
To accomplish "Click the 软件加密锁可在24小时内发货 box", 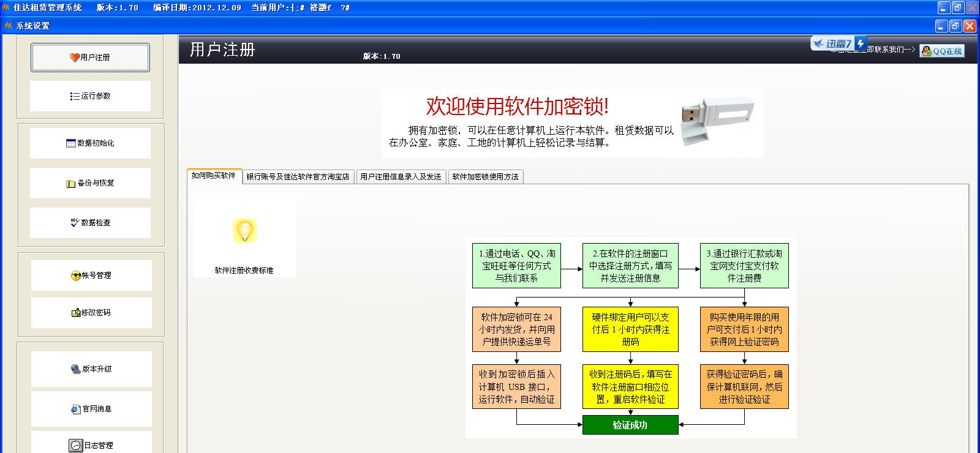I will click(516, 329).
